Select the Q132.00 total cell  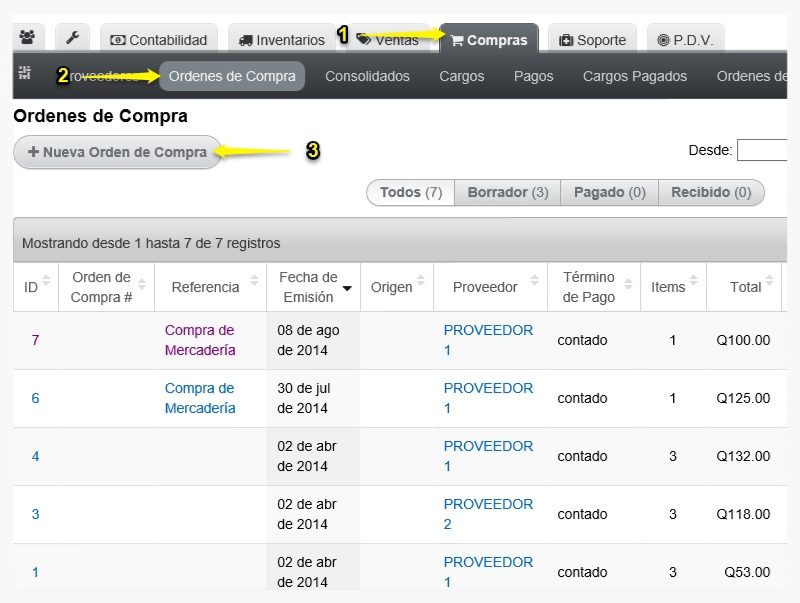(743, 456)
